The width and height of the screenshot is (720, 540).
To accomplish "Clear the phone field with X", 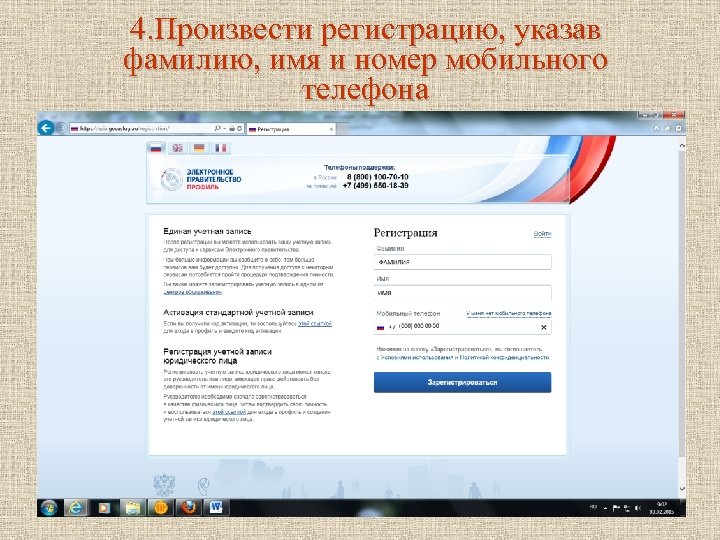I will (544, 327).
